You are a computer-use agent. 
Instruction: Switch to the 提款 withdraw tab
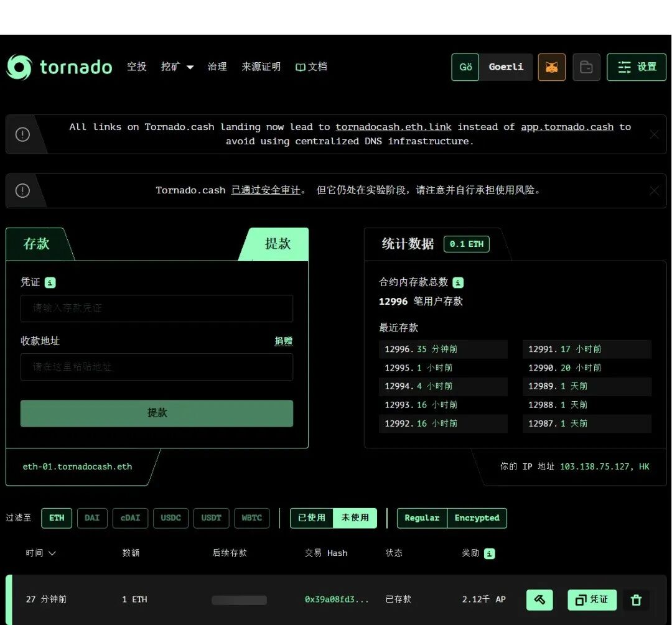[x=278, y=244]
